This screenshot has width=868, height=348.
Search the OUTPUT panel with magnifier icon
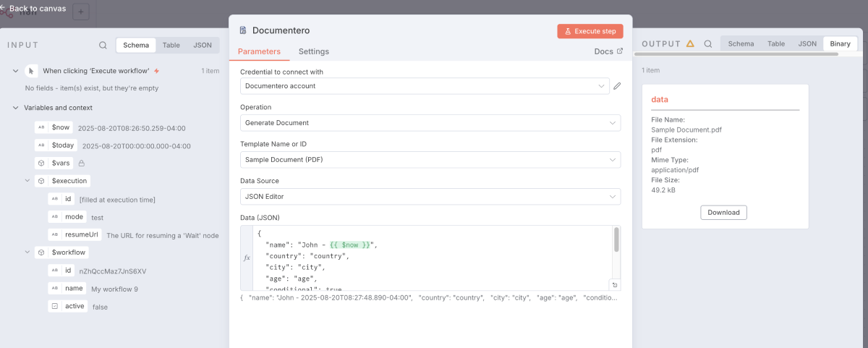coord(708,44)
